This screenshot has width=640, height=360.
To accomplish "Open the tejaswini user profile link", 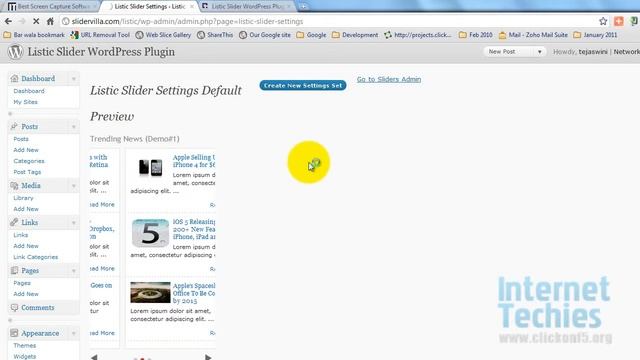I will click(x=593, y=52).
